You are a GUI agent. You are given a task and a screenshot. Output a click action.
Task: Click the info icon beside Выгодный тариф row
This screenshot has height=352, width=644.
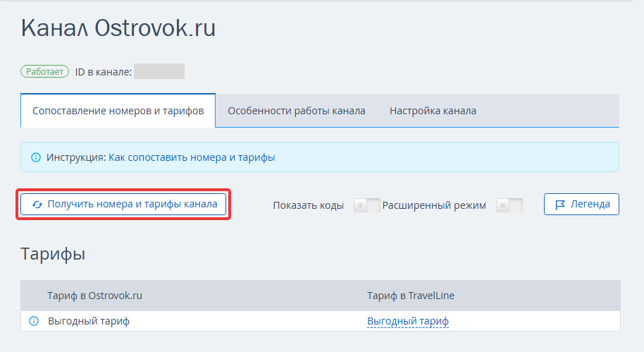[x=34, y=321]
